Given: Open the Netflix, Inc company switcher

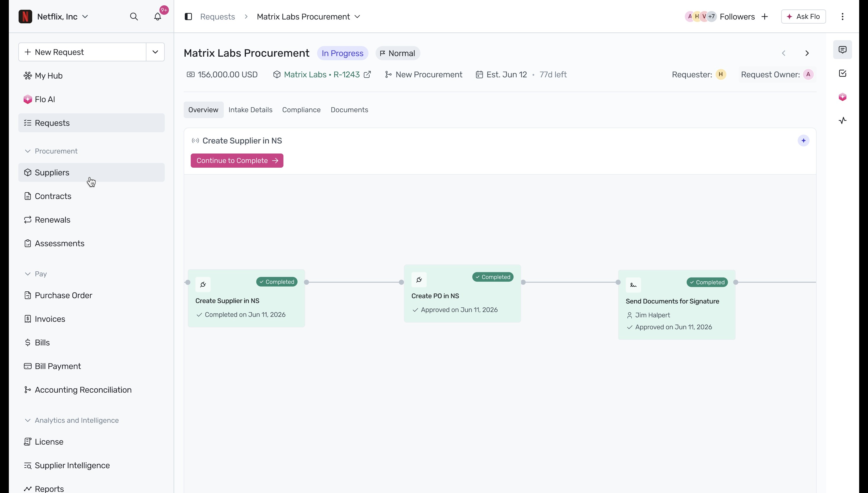Looking at the screenshot, I should [x=63, y=17].
